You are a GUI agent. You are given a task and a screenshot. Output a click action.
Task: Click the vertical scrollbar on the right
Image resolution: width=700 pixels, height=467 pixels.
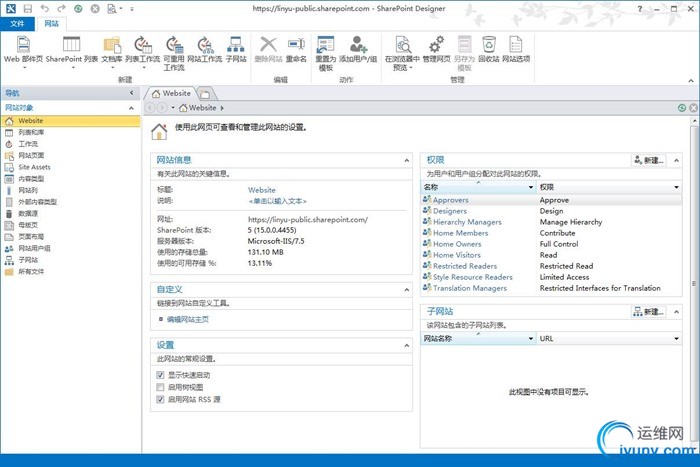[x=694, y=283]
